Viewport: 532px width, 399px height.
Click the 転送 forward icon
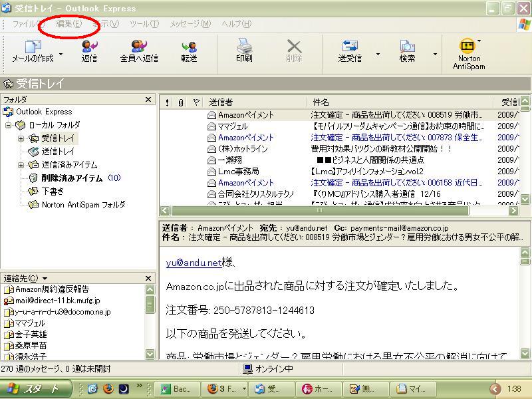[189, 47]
